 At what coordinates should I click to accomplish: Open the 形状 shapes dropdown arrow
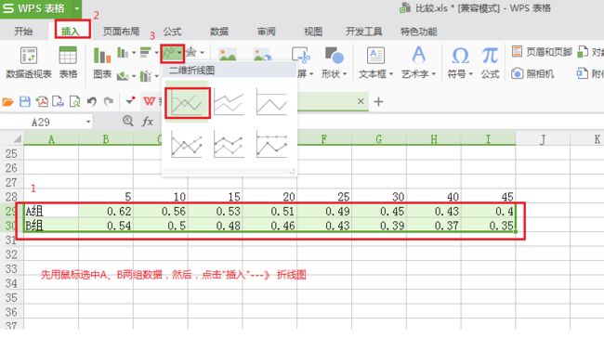point(345,74)
